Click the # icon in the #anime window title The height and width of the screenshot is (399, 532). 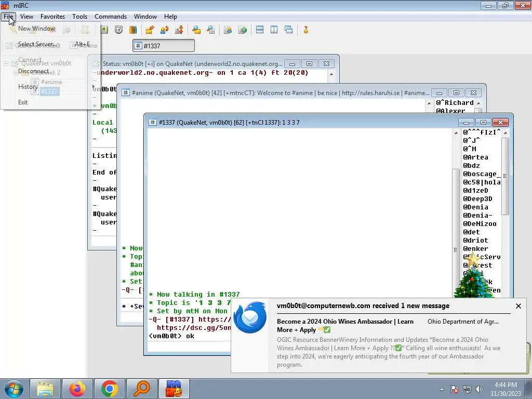pyautogui.click(x=126, y=92)
